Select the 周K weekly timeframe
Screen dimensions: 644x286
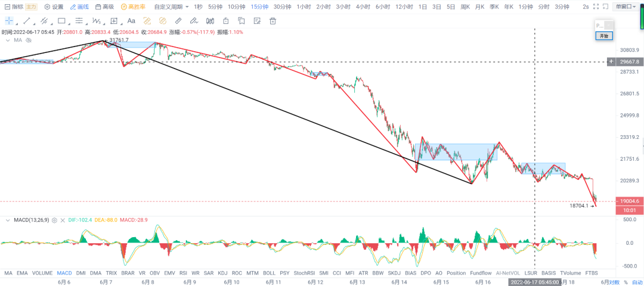(465, 7)
